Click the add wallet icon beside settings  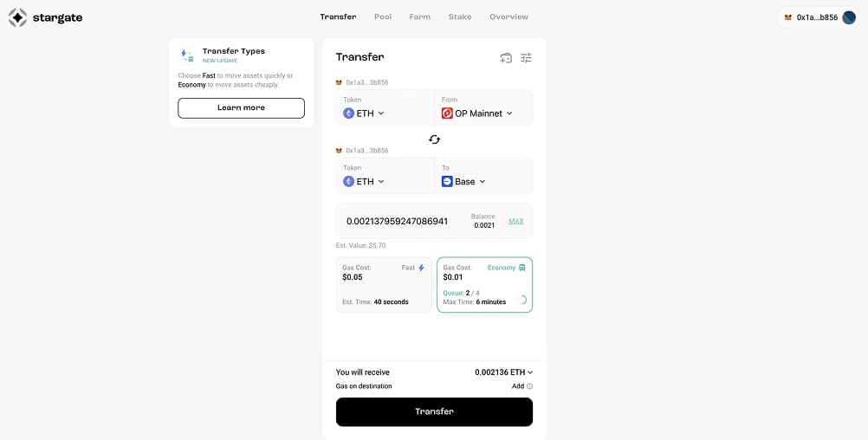tap(506, 58)
